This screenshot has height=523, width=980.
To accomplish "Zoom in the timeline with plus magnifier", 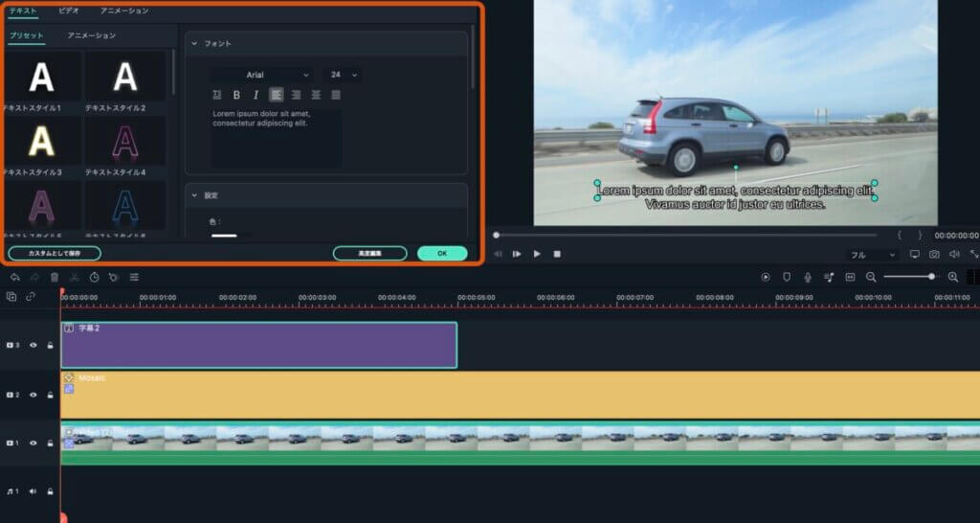I will (953, 277).
